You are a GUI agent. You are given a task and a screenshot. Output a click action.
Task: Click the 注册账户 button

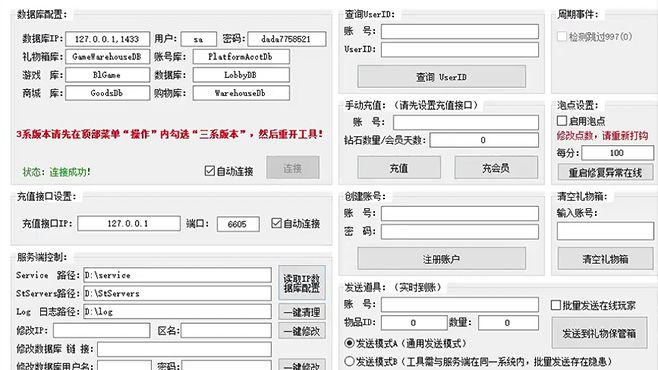coord(441,259)
